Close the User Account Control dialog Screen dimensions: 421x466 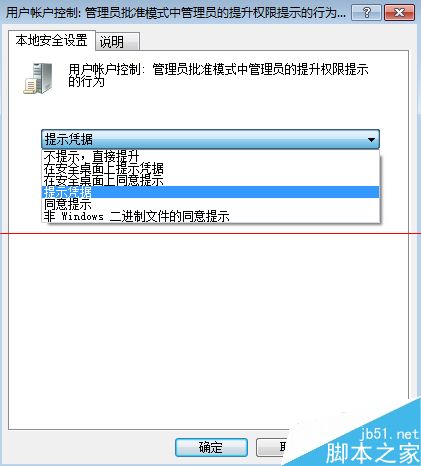click(399, 13)
